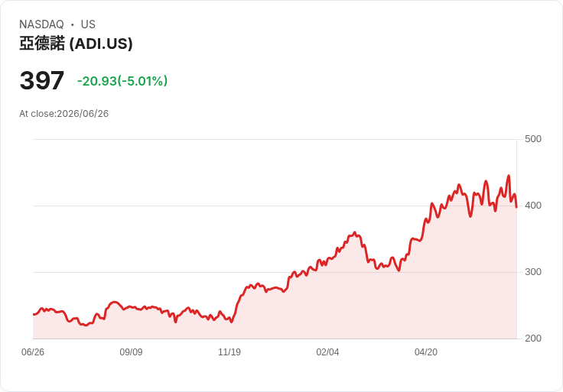Click the -20.93(-5.01%) change value
Screen dimensions: 563x392
tap(122, 81)
